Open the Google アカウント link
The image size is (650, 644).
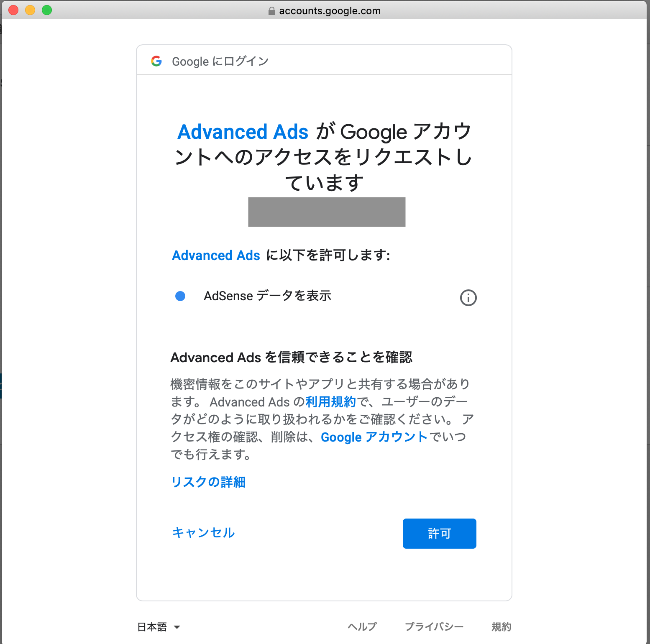pyautogui.click(x=374, y=437)
